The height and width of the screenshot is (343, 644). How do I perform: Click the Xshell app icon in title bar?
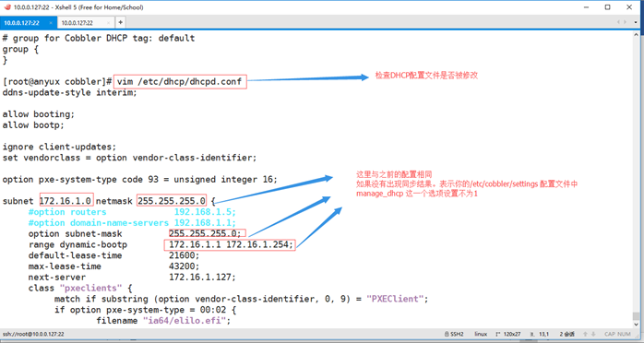point(7,7)
